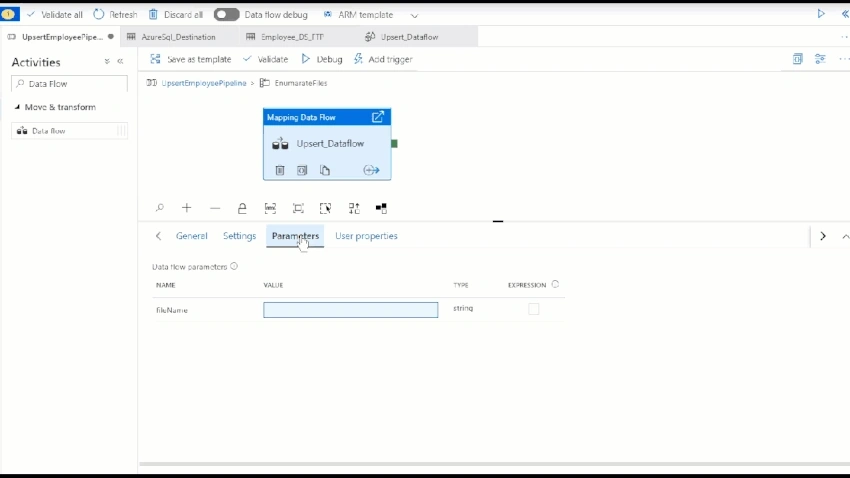The width and height of the screenshot is (850, 478).
Task: View code of the Upsert_Dataflow activity
Action: [x=302, y=170]
